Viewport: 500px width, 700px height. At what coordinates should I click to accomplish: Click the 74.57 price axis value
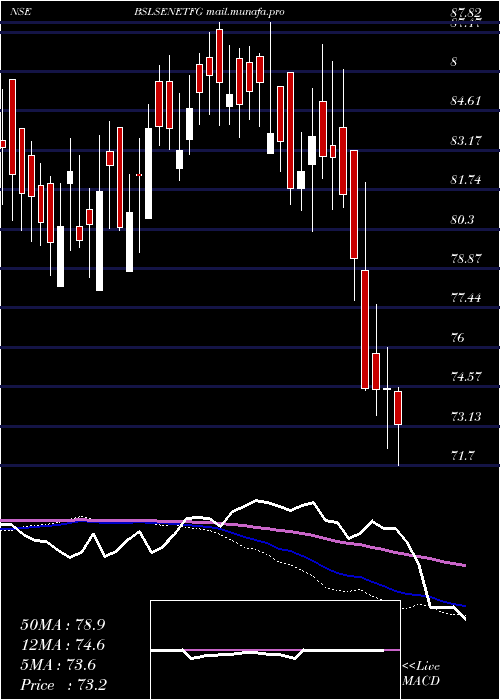coord(466,377)
